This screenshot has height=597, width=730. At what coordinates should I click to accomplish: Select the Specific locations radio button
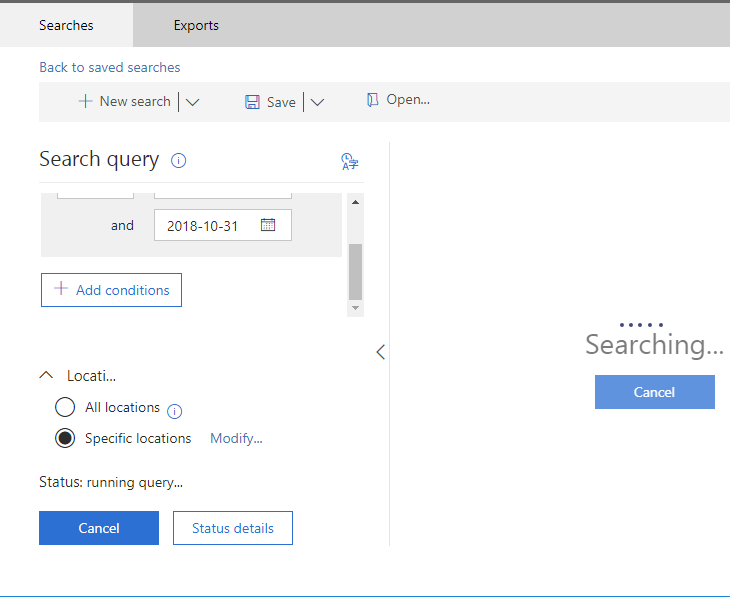coord(65,438)
